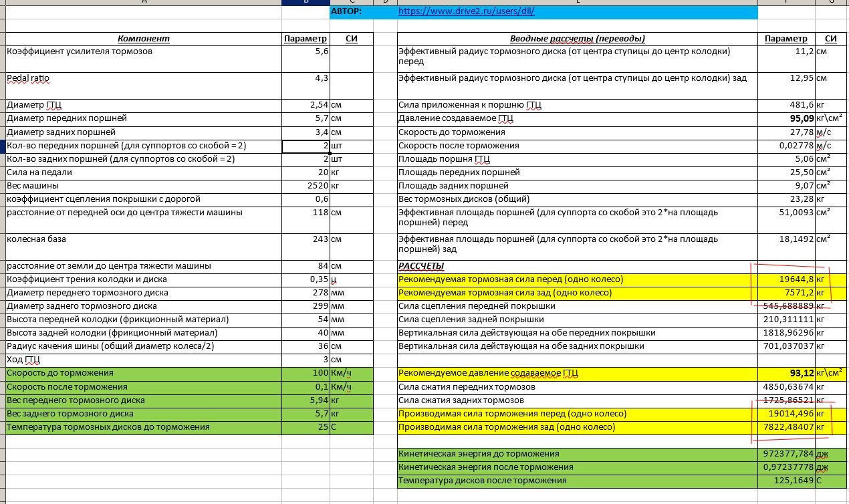Click the bold master cylinder pressure value 95,09
Screen dimensions: 849x504
click(x=786, y=119)
